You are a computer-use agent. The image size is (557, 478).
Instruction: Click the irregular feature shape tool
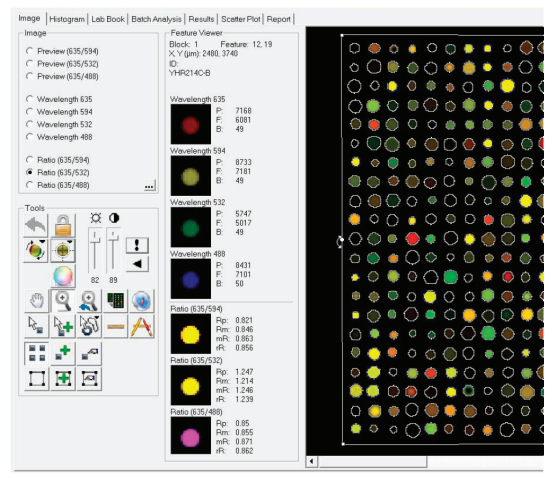(x=89, y=326)
